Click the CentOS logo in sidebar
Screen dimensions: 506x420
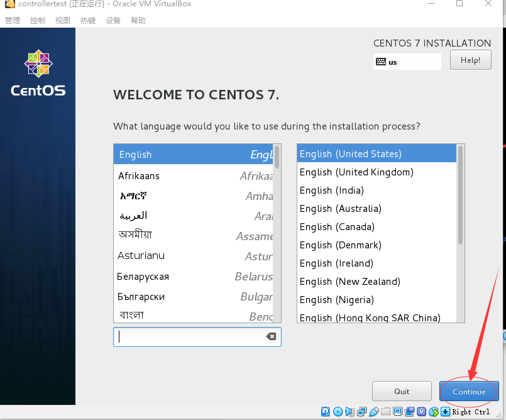[x=38, y=73]
